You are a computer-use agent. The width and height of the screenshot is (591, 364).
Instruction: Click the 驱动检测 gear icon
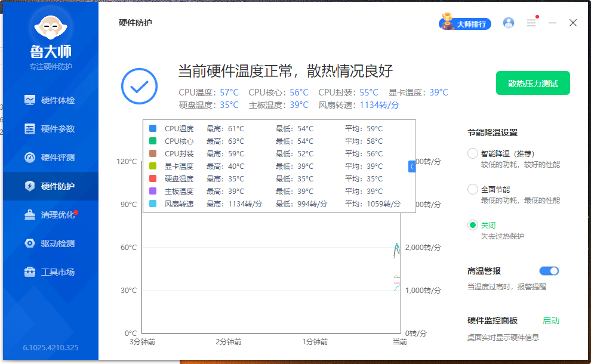[x=30, y=243]
